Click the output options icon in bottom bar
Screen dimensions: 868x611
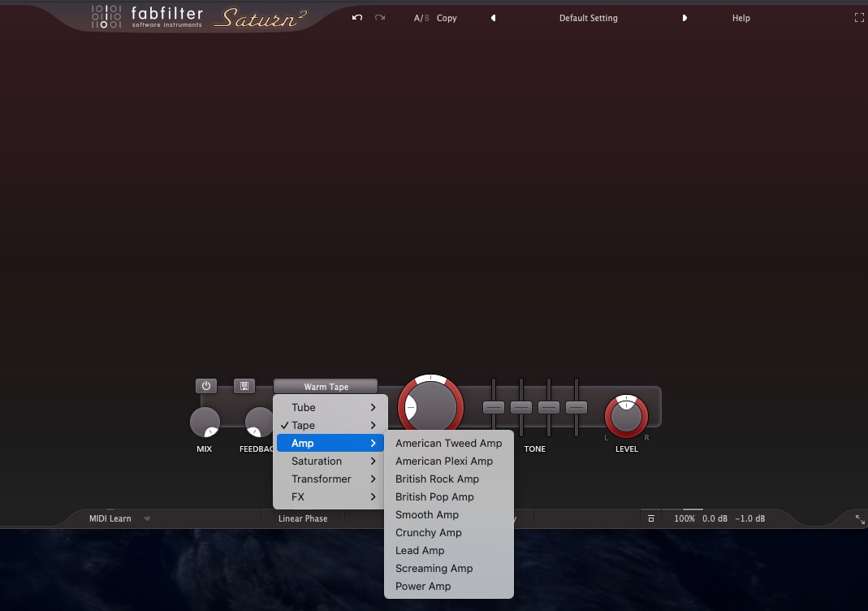(x=651, y=518)
